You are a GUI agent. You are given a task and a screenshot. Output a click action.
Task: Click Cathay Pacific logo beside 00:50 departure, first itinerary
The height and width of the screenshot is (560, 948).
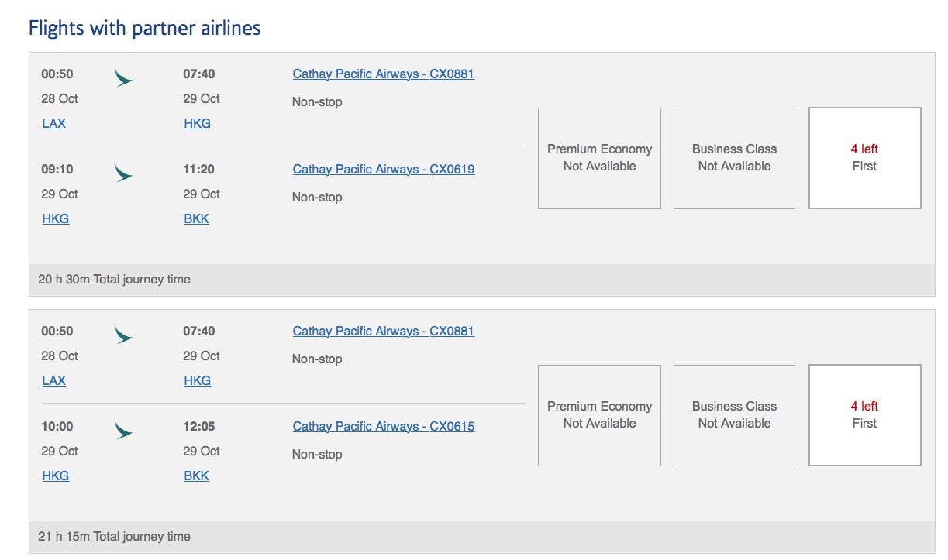(122, 77)
